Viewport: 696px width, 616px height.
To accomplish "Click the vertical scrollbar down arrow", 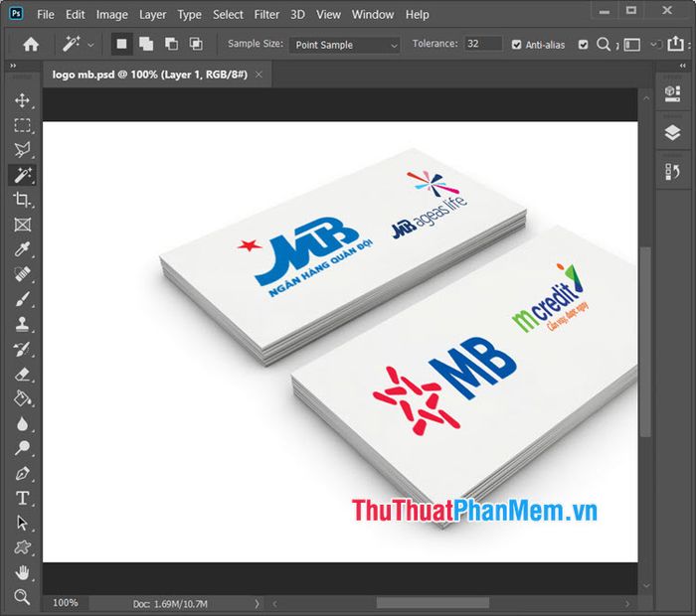I will (x=646, y=586).
